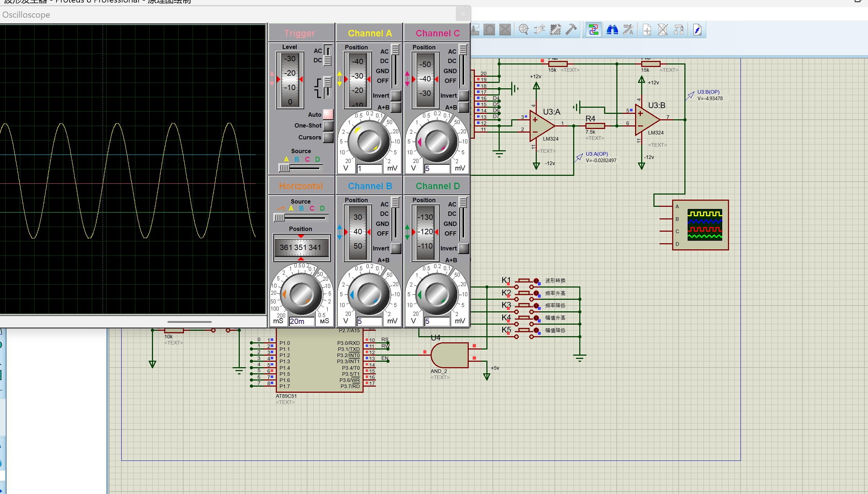Toggle the Wire Autorouter icon
The width and height of the screenshot is (868, 494).
point(593,30)
